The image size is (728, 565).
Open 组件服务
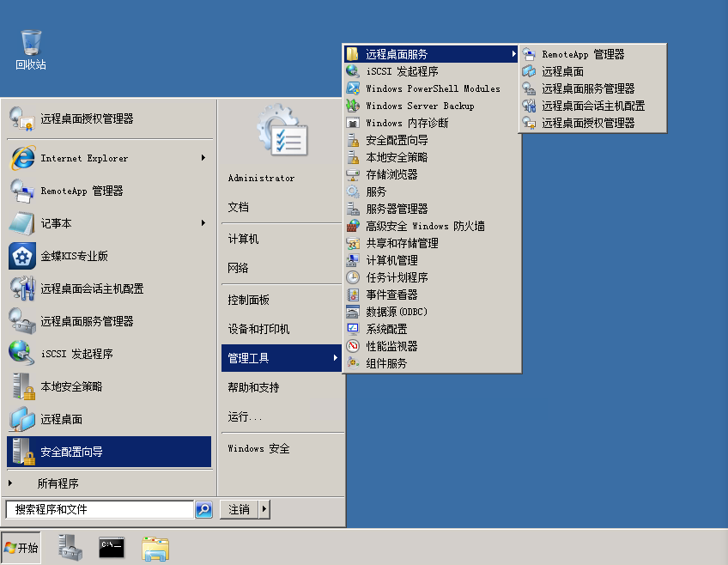[x=431, y=363]
